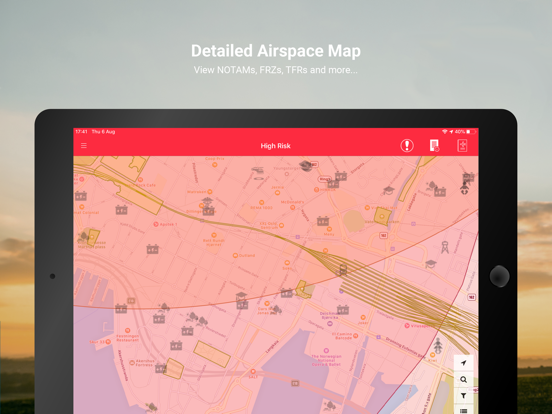Tap the drone controller icon in the header
Viewport: 552px width, 414px height.
tap(462, 145)
